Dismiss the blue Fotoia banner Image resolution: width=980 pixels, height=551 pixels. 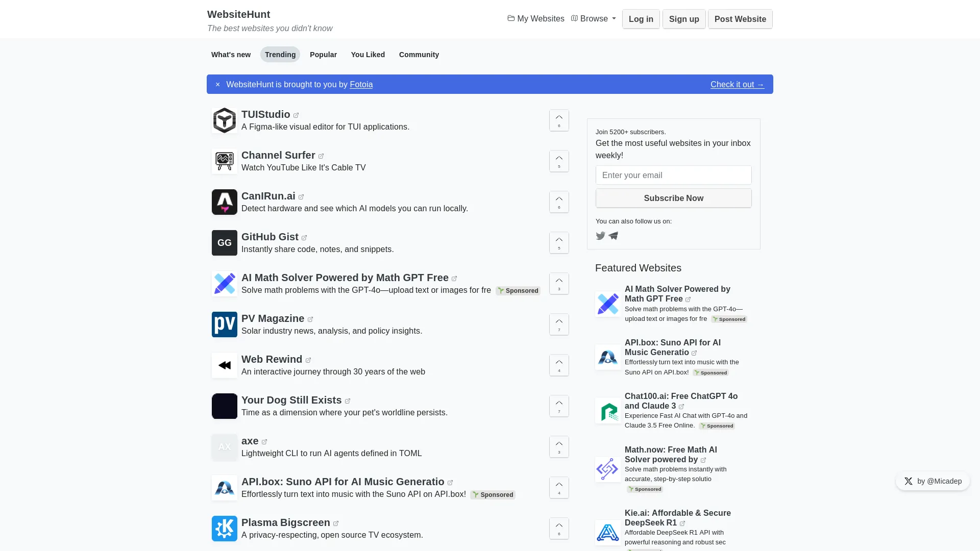(x=217, y=85)
